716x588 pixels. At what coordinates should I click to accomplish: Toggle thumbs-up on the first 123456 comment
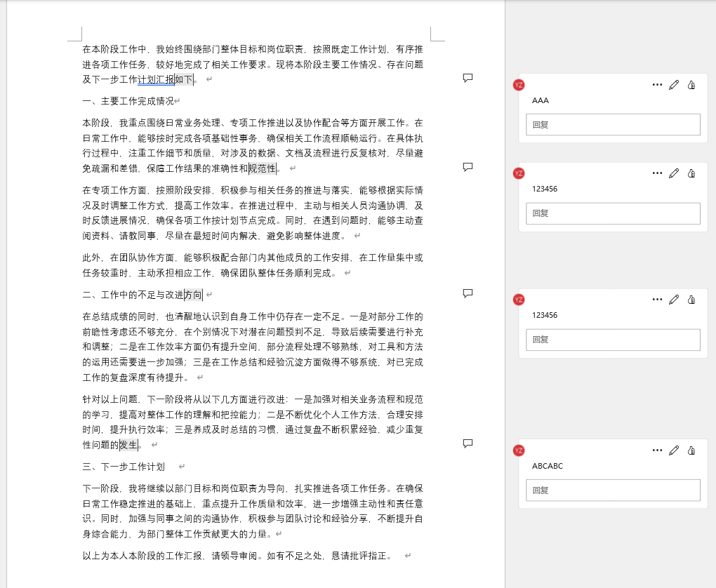pyautogui.click(x=691, y=173)
